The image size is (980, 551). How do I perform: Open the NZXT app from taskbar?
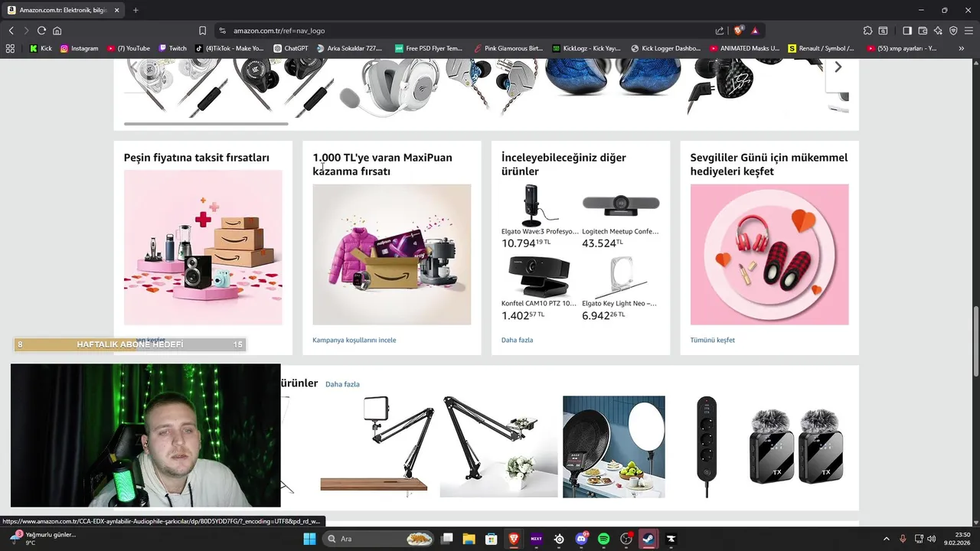536,539
